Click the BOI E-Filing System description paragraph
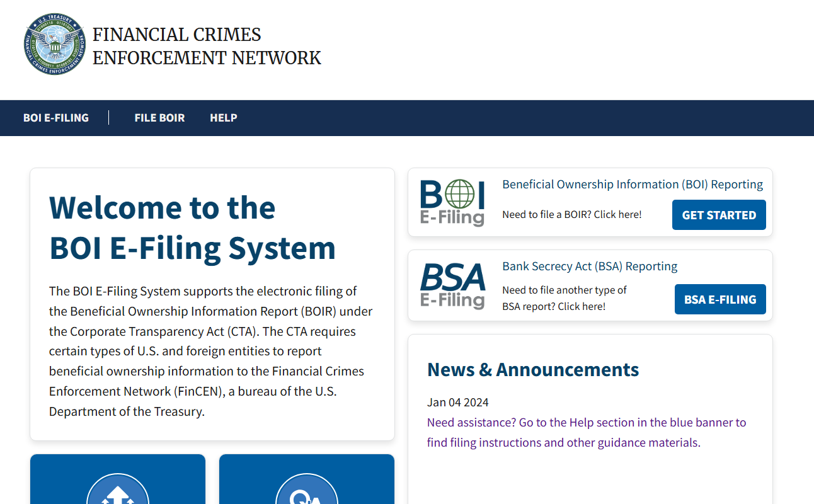The height and width of the screenshot is (504, 814). (x=211, y=352)
